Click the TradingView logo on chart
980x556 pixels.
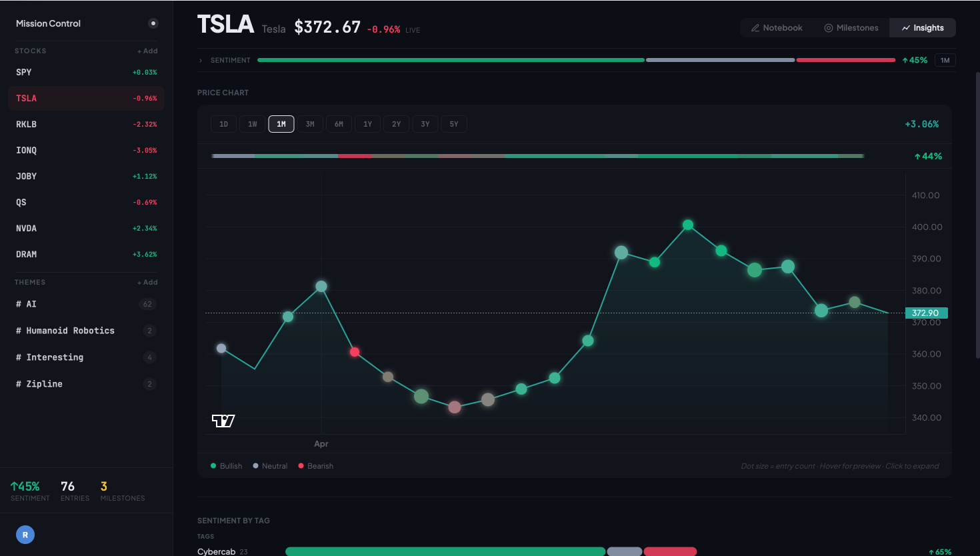point(223,421)
